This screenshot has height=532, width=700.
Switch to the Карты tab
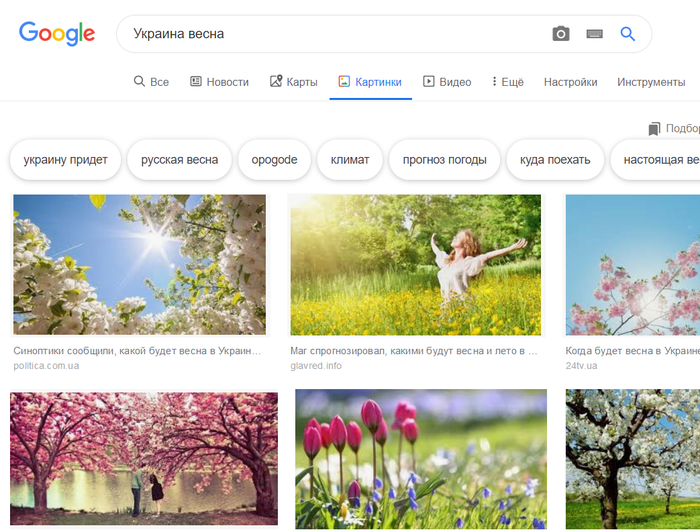[293, 82]
